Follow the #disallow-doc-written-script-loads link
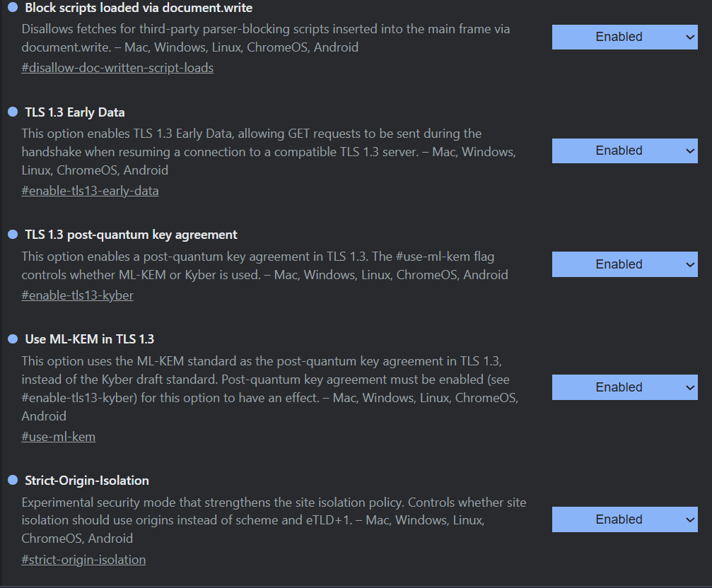This screenshot has height=588, width=712. [117, 68]
